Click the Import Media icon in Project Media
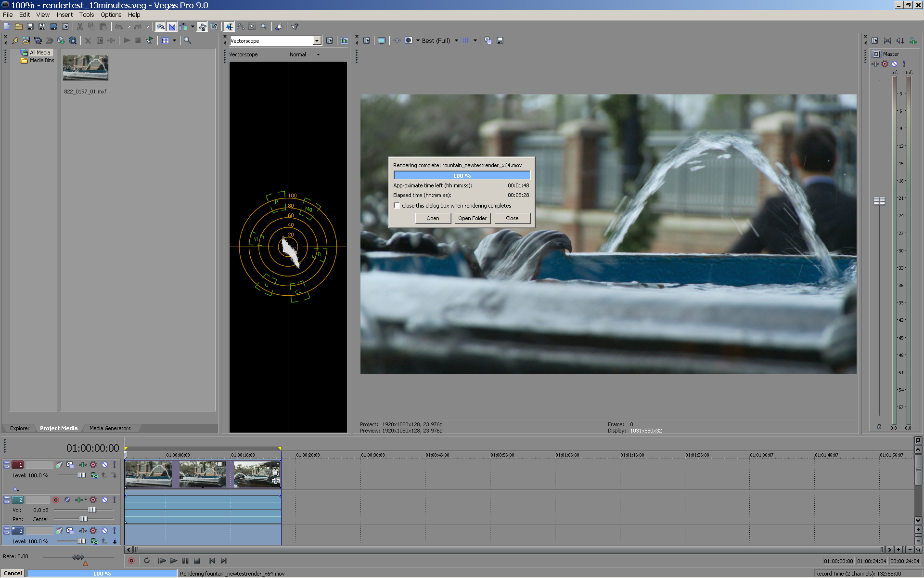This screenshot has height=578, width=924. coord(26,41)
